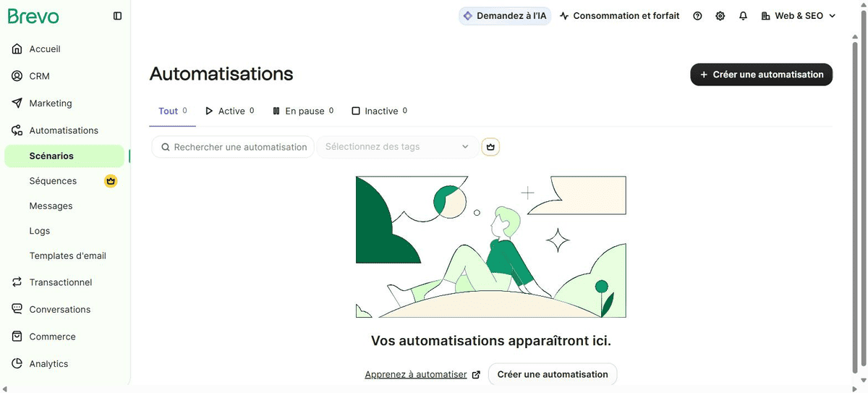Switch to the Active tab
Image resolution: width=868 pixels, height=393 pixels.
(x=230, y=111)
